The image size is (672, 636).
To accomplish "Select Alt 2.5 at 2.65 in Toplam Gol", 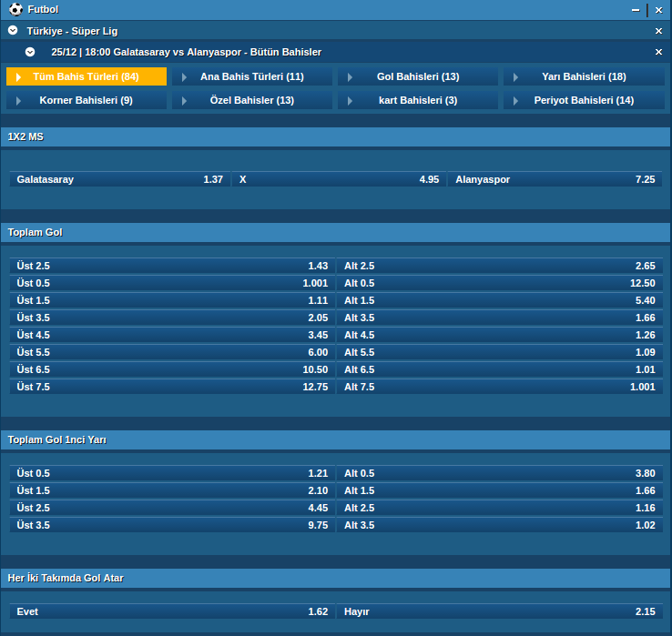I will (x=500, y=266).
